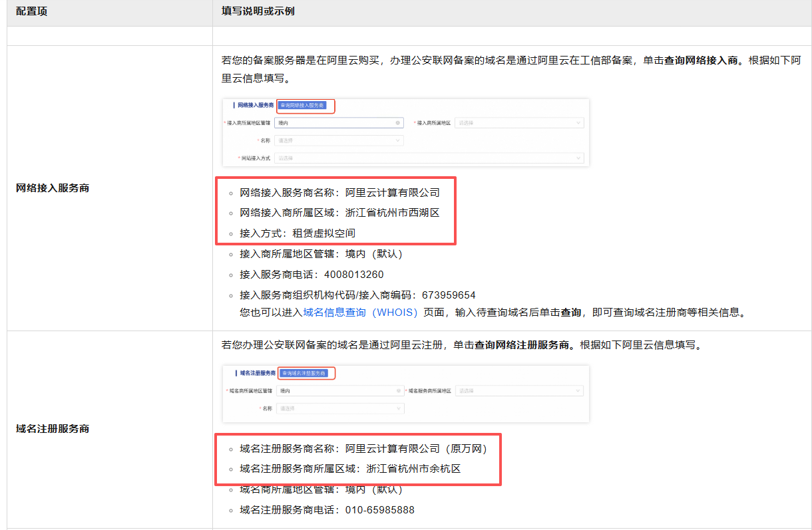This screenshot has width=812, height=530.
Task: Clear the 接入商所属地区管辖 field using its clear icon
Action: [398, 123]
